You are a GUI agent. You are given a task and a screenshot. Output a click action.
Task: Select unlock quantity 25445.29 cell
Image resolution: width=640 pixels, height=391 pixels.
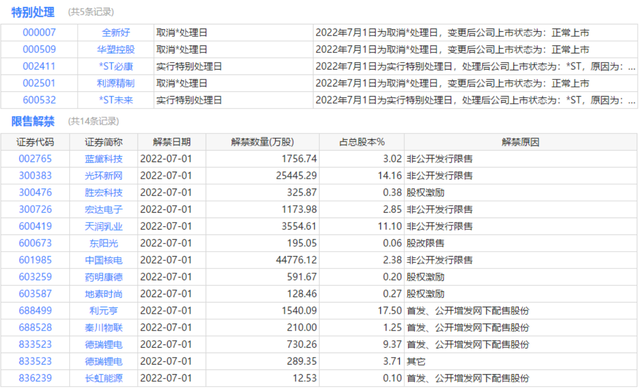point(263,176)
